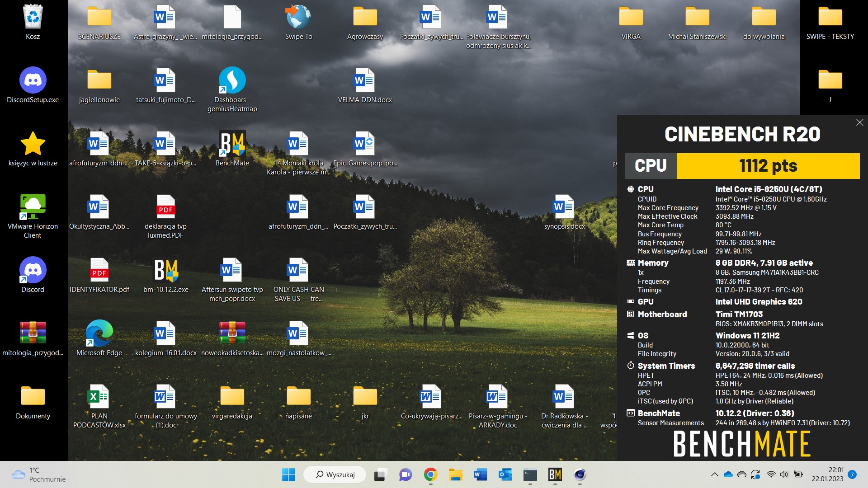
Task: Open Dr Radkowska - ćwiczenia document
Action: pos(564,396)
